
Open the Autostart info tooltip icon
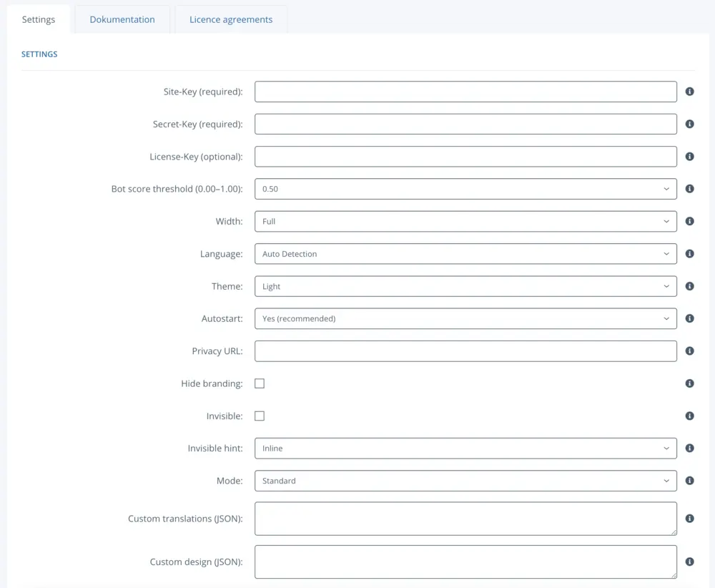click(690, 318)
